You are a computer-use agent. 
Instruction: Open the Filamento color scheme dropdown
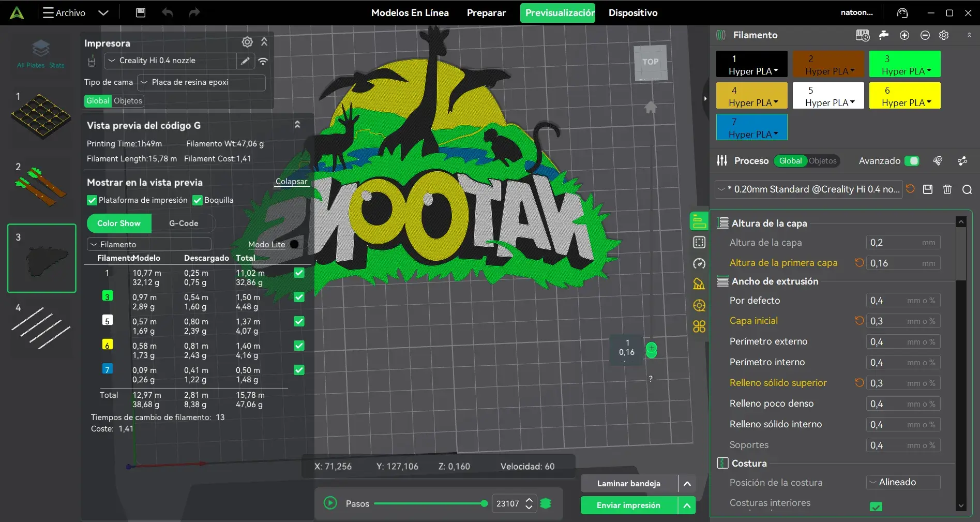click(x=149, y=244)
